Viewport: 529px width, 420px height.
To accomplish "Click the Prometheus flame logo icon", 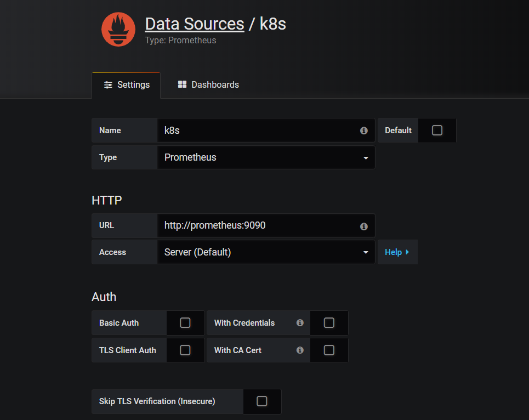I will pos(118,30).
